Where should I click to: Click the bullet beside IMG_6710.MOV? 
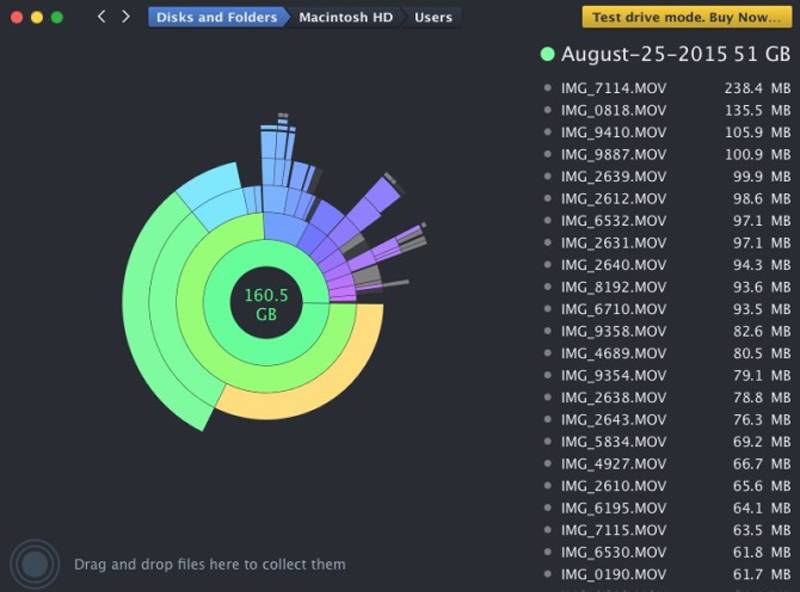point(548,309)
